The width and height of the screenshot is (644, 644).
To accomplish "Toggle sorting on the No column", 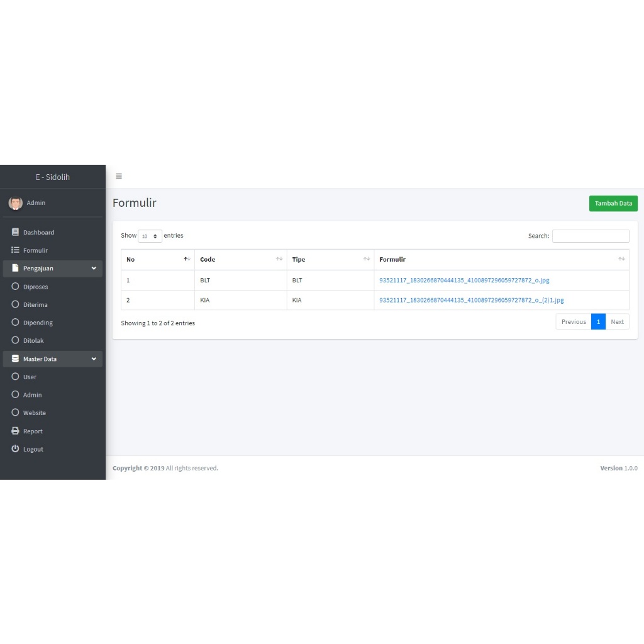I will (x=158, y=260).
